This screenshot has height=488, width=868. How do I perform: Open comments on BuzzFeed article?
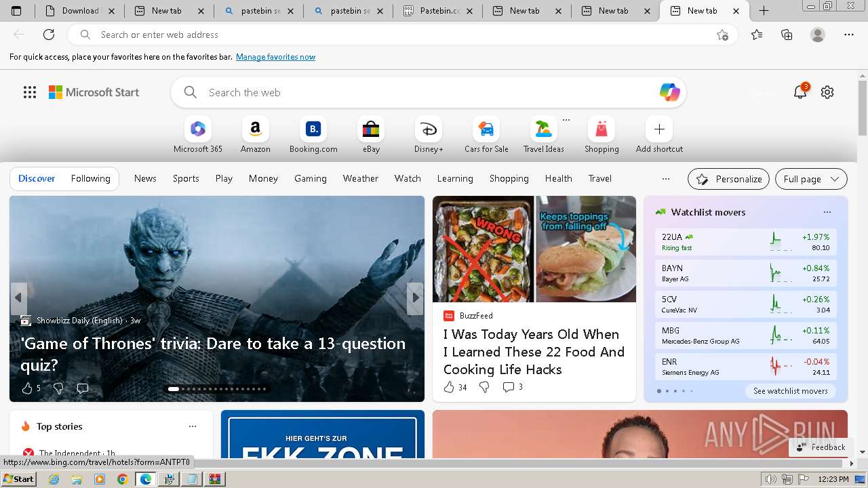pyautogui.click(x=509, y=387)
